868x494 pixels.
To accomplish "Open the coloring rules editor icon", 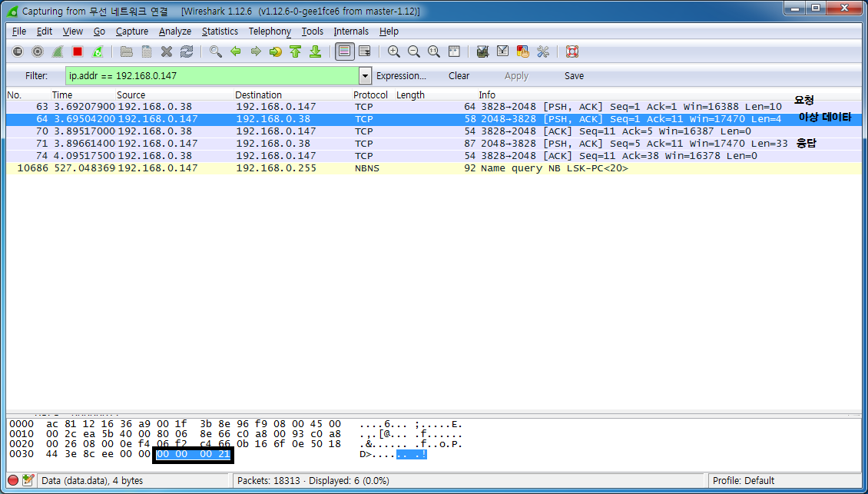I will pyautogui.click(x=523, y=51).
